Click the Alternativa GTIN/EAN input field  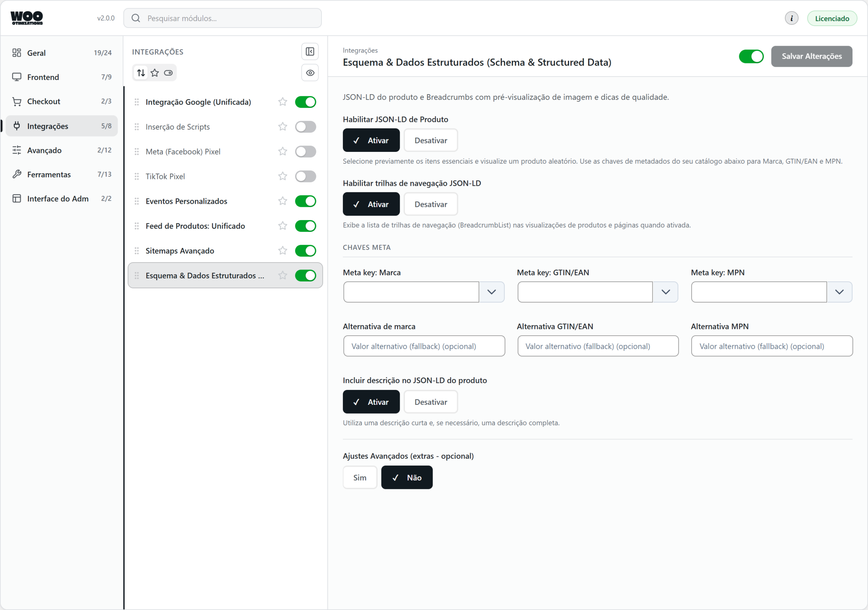598,346
